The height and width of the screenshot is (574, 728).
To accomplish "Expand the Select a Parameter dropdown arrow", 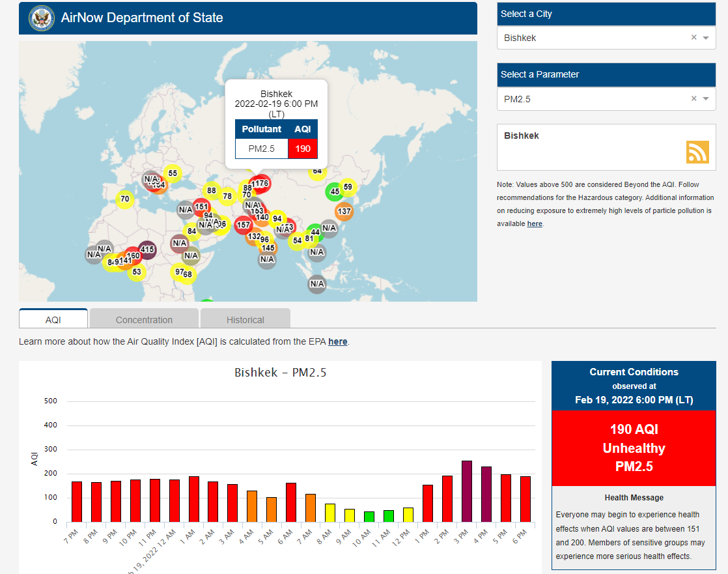I will click(706, 99).
